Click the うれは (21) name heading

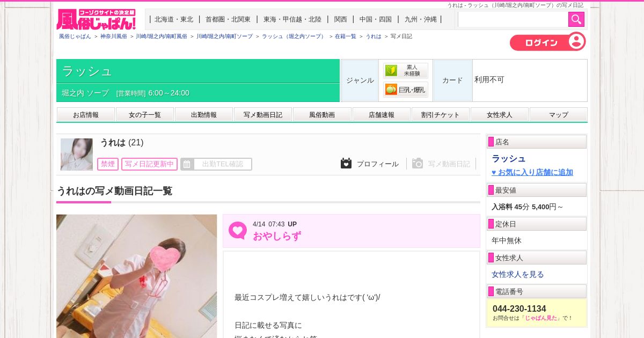click(x=122, y=143)
